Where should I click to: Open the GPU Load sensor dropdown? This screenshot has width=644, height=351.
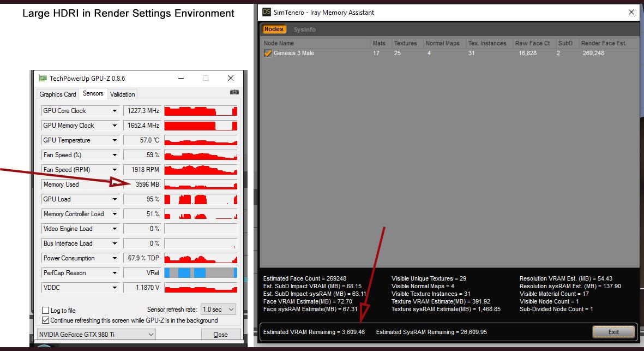[115, 199]
